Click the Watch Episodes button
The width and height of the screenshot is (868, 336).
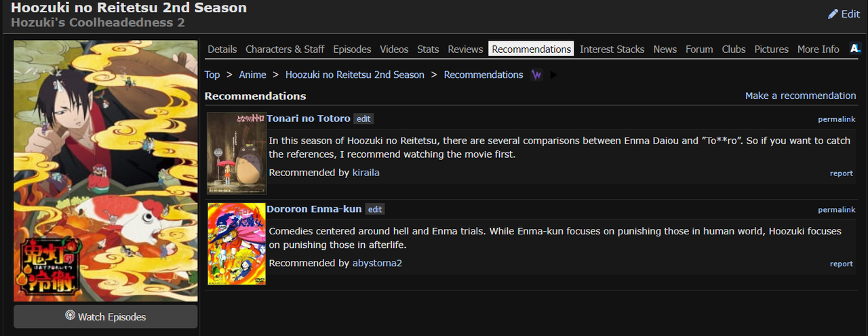click(106, 316)
